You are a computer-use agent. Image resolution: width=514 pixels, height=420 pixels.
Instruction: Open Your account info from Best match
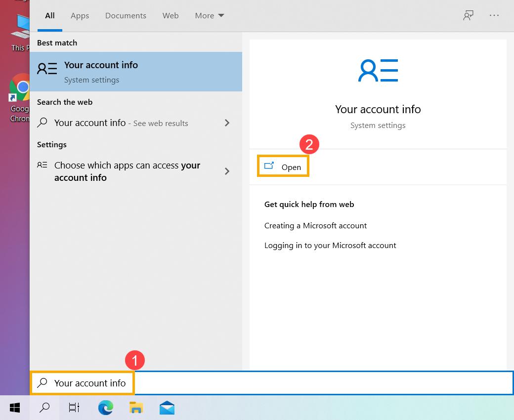tap(101, 72)
